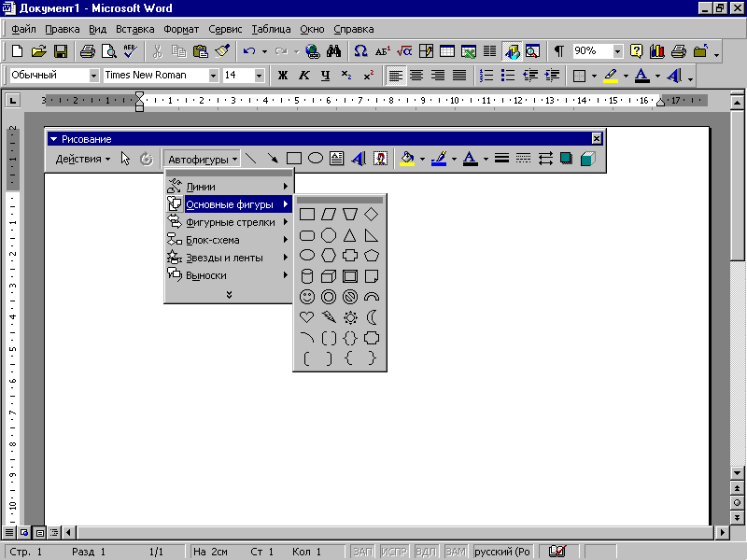
Task: Choose the left brace shape
Action: coord(349,358)
